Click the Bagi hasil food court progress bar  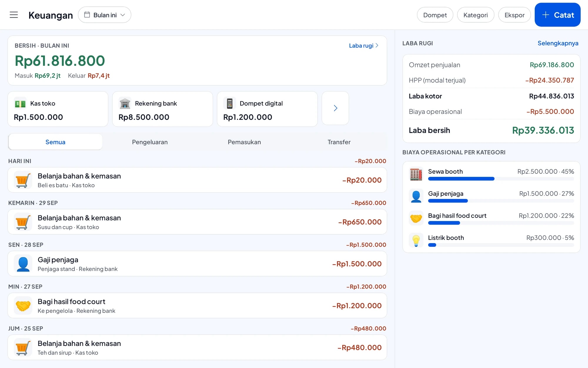(x=501, y=223)
